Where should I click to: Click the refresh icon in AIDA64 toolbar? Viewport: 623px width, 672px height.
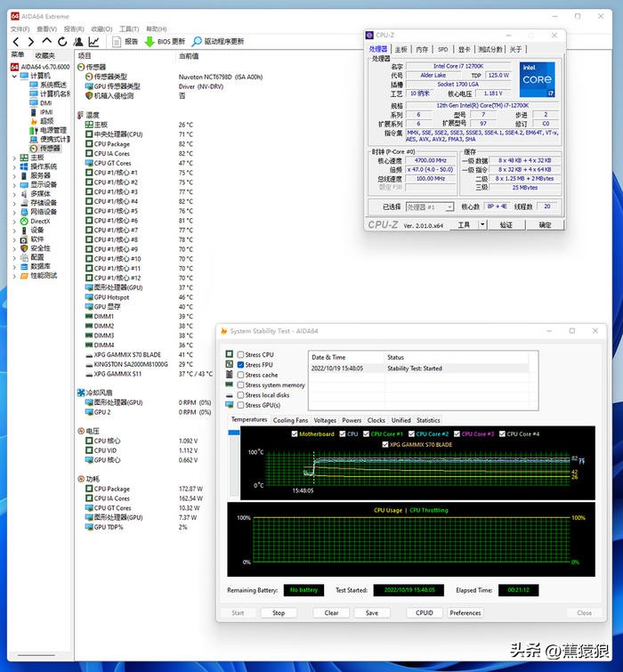click(62, 42)
